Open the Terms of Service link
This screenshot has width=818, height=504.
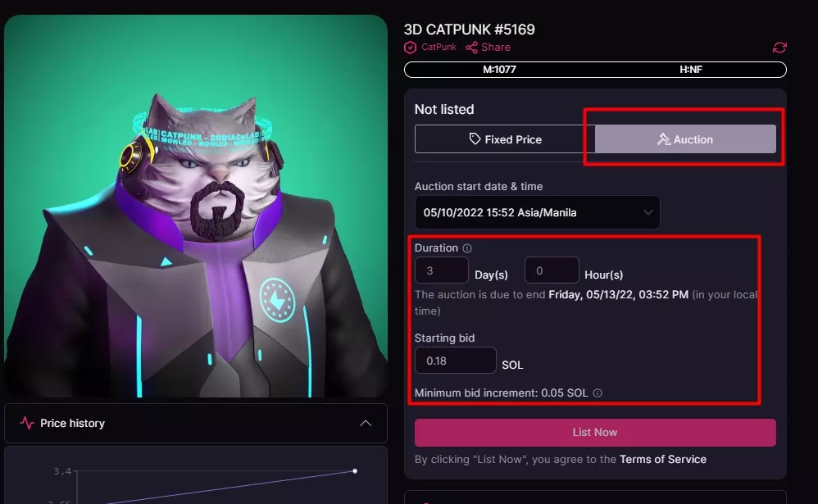[663, 459]
